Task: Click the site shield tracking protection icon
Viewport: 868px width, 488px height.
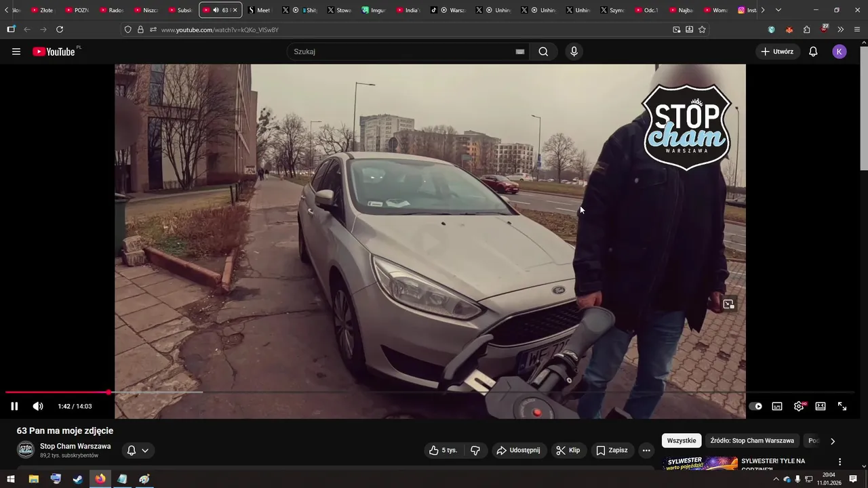Action: click(127, 29)
